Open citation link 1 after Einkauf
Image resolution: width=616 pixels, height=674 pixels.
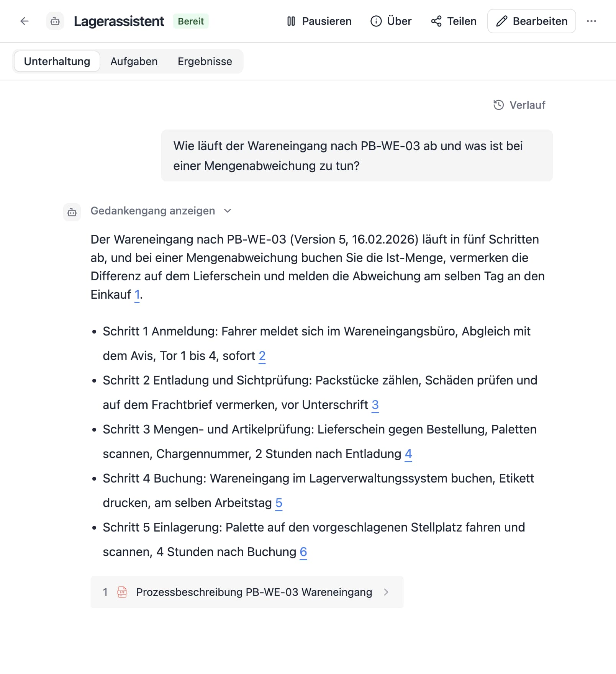coord(137,295)
